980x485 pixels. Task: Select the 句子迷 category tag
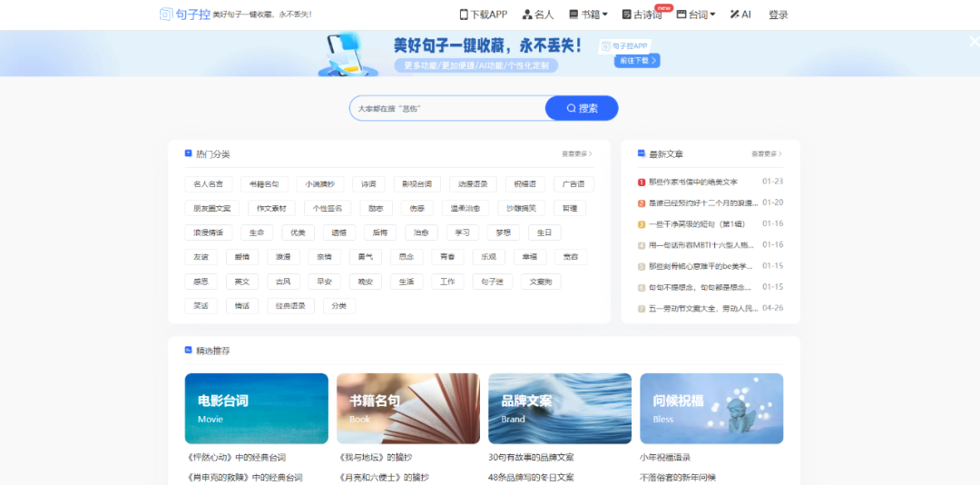coord(493,282)
